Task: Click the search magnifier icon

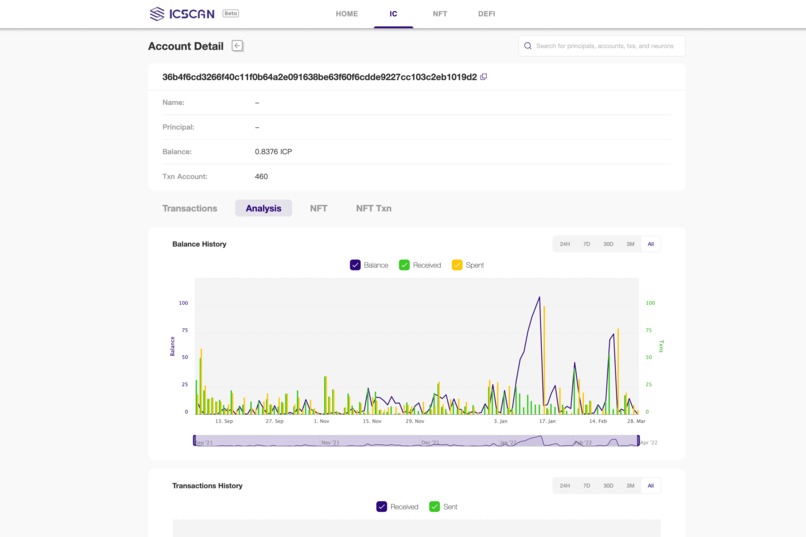Action: (x=527, y=46)
